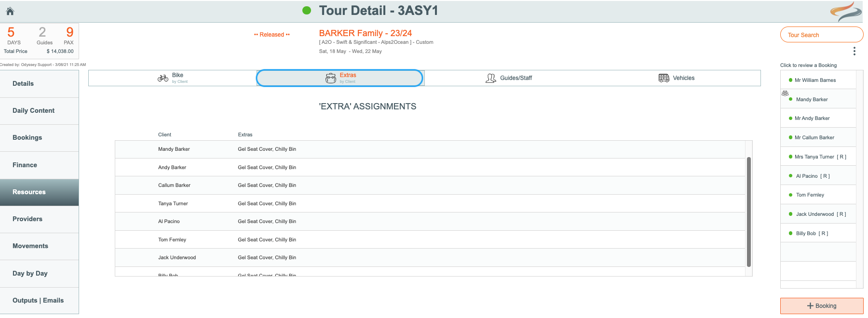
Task: Click extras cell in Tom Fernley row
Action: pos(267,239)
